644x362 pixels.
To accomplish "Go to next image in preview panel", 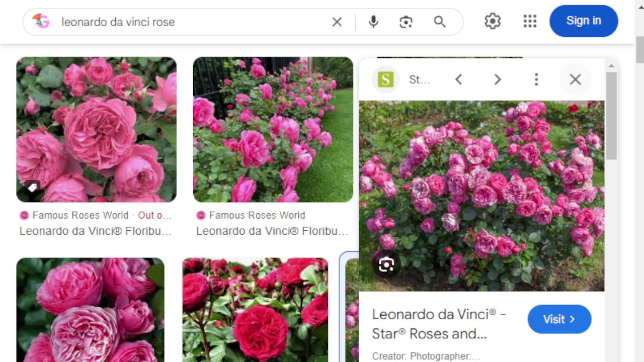I will pyautogui.click(x=497, y=79).
